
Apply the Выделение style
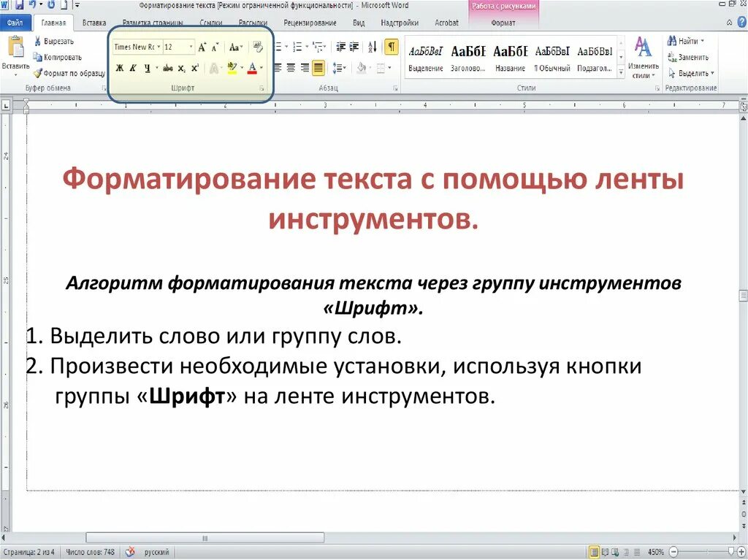pyautogui.click(x=426, y=57)
